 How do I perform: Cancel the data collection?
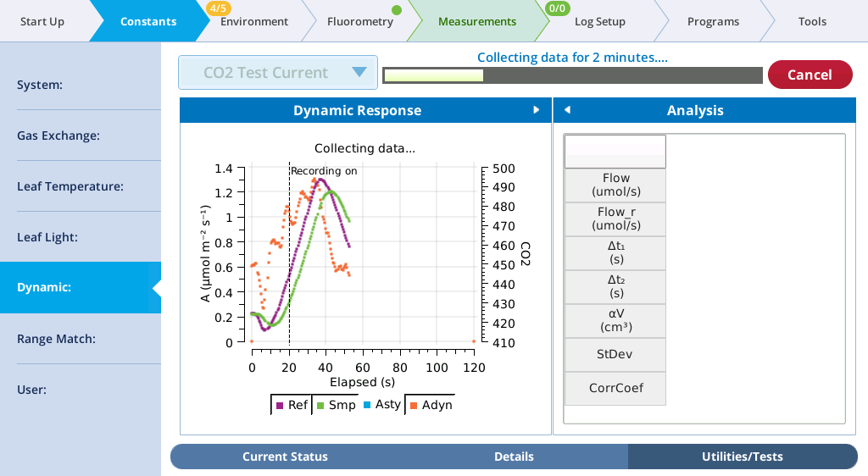(810, 75)
